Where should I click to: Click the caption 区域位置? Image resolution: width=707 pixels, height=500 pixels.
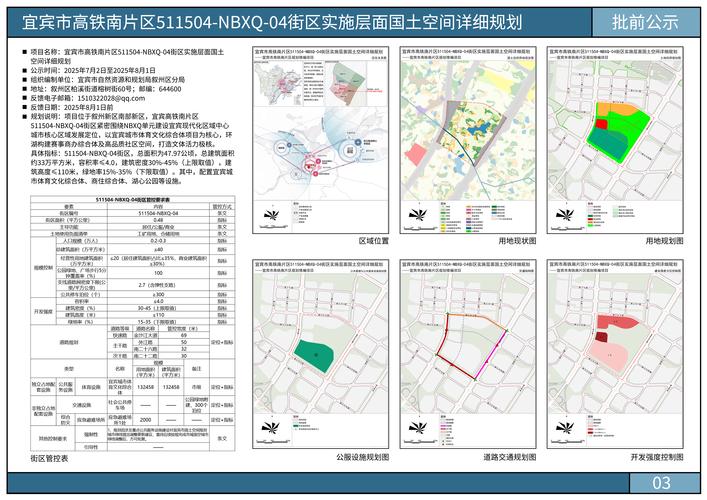[374, 241]
